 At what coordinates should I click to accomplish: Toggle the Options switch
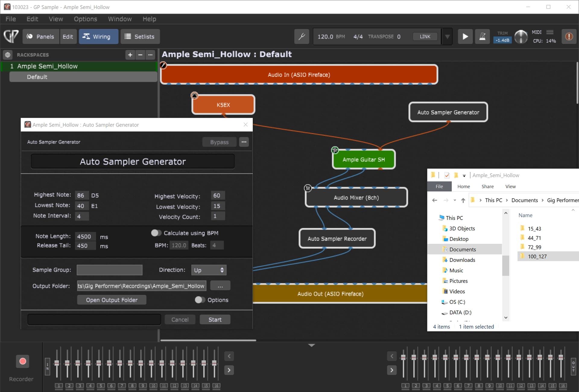point(200,300)
